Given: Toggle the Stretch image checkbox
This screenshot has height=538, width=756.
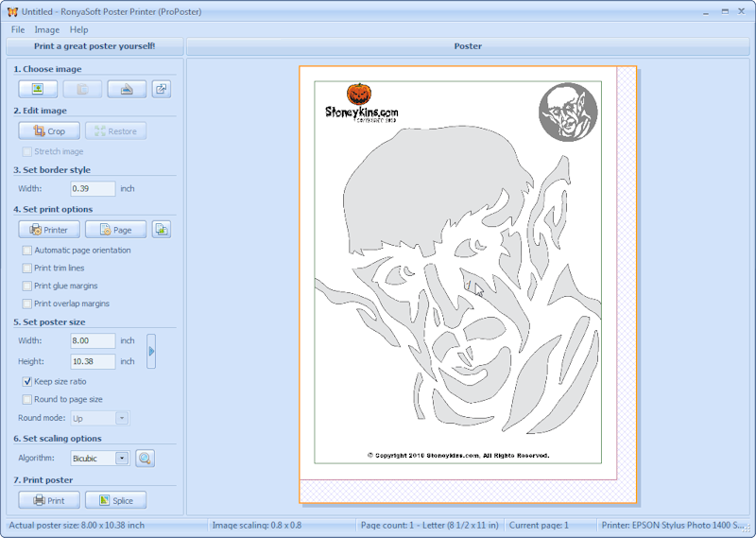Looking at the screenshot, I should pyautogui.click(x=27, y=151).
